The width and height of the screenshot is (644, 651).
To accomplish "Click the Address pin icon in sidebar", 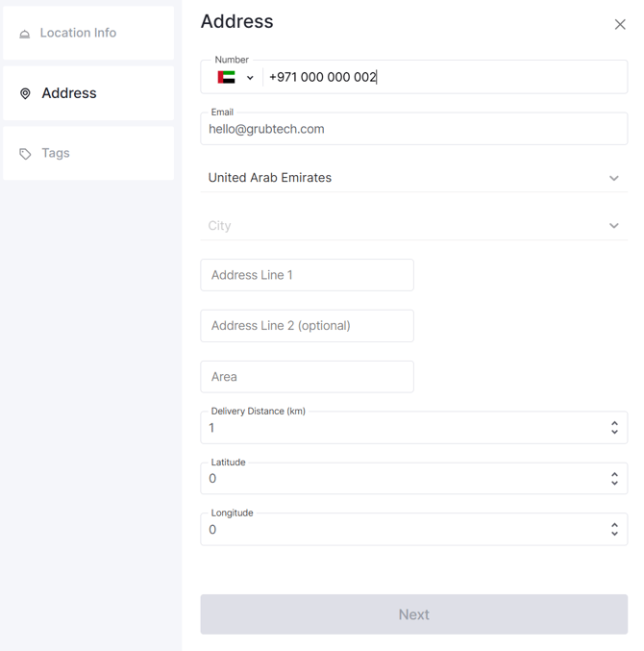I will (25, 93).
